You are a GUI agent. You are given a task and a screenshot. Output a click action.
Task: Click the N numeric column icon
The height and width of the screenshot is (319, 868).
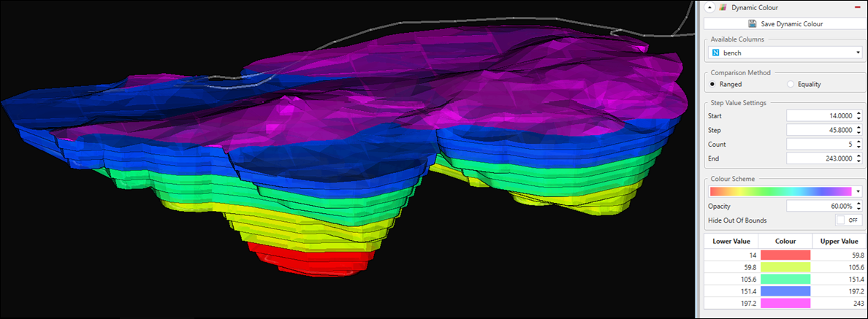715,53
